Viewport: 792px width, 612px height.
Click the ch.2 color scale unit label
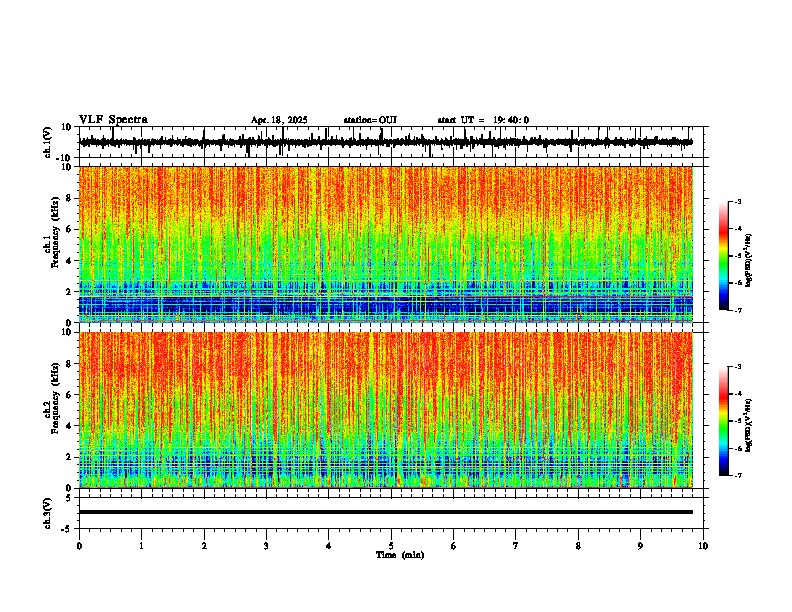(x=748, y=425)
